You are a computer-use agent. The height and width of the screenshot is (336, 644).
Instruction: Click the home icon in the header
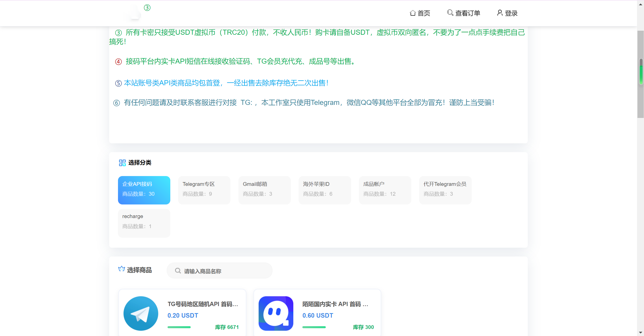pos(413,13)
